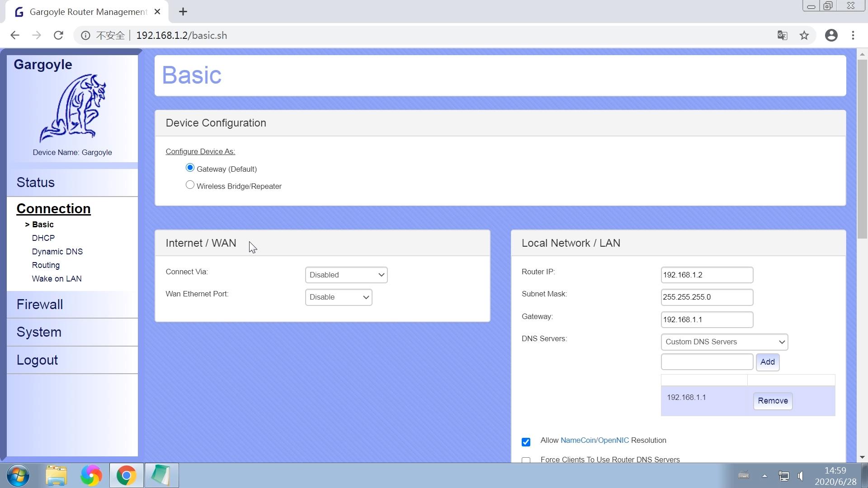
Task: Uncheck Allow NameCoin/OpenNIC Resolution checkbox
Action: pyautogui.click(x=526, y=442)
